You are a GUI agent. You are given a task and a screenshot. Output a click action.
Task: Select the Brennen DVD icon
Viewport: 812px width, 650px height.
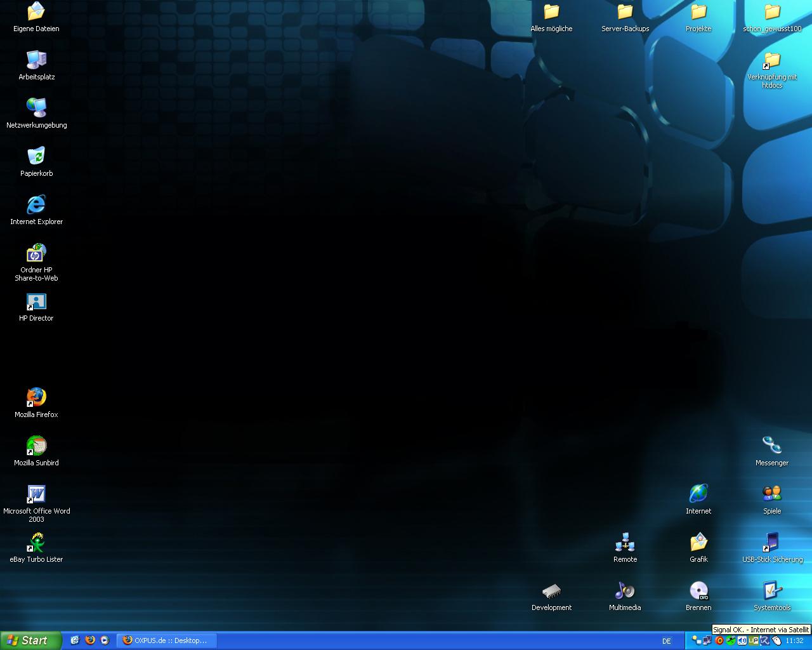[698, 591]
